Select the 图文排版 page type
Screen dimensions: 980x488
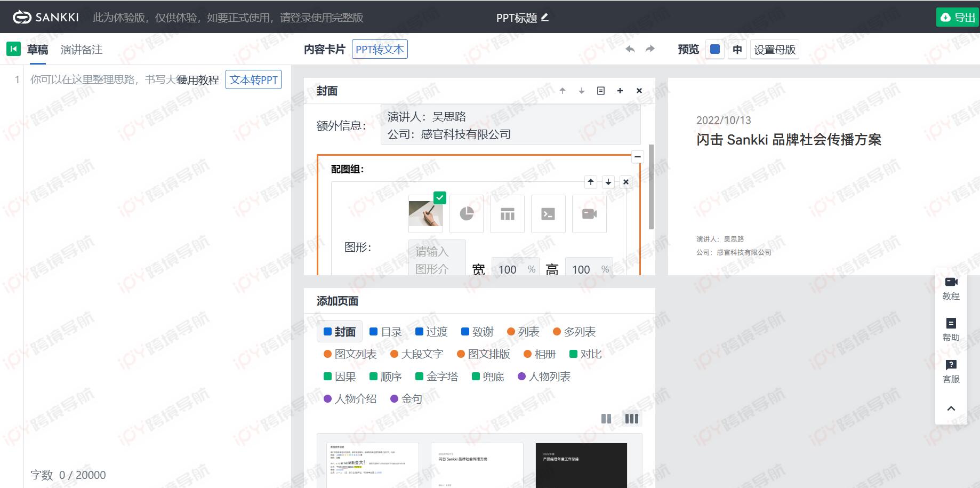click(484, 354)
